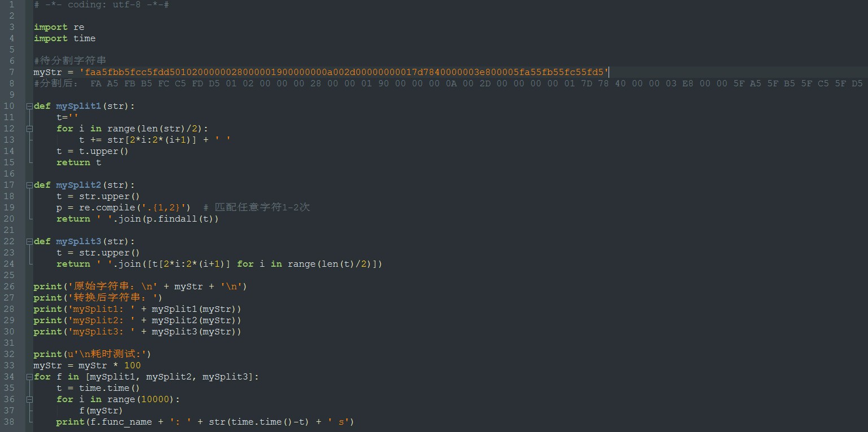Collapse the 'for f in' loop fold marker
This screenshot has width=868, height=432.
[x=29, y=377]
